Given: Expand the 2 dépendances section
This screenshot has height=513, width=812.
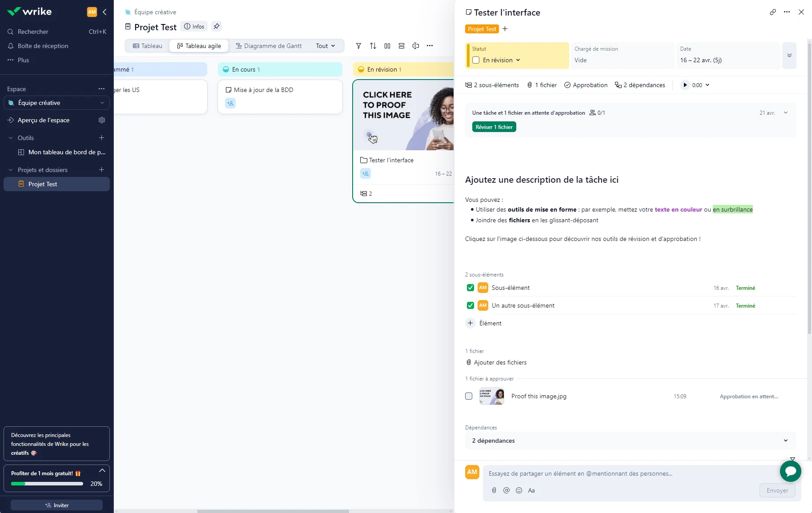Looking at the screenshot, I should coord(631,441).
